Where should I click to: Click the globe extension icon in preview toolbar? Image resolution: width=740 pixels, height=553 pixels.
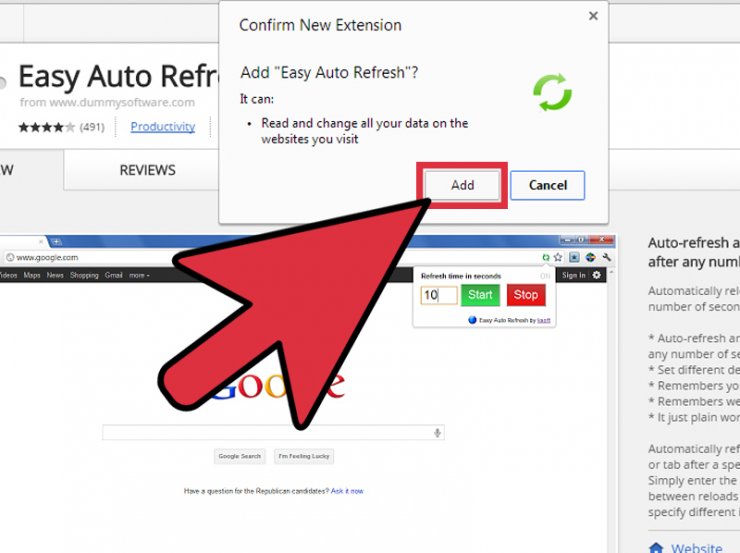tap(590, 257)
